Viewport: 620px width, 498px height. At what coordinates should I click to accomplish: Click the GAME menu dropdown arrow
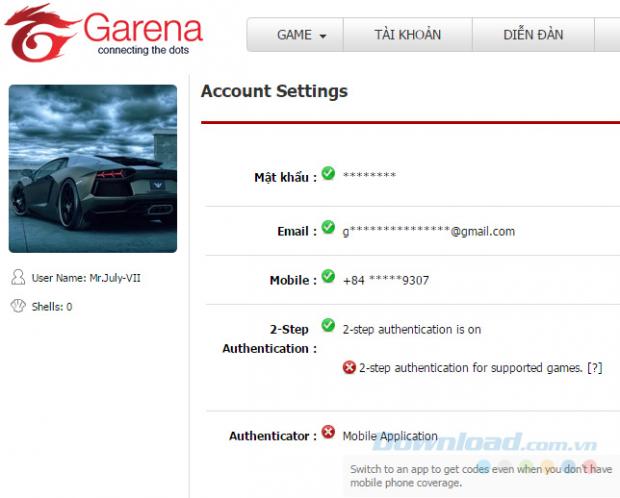click(323, 36)
